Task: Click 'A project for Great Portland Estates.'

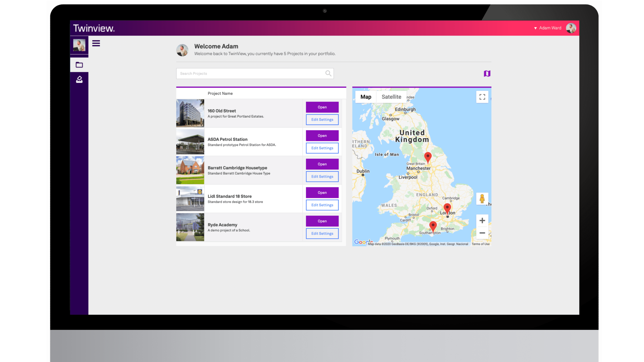Action: click(x=235, y=116)
